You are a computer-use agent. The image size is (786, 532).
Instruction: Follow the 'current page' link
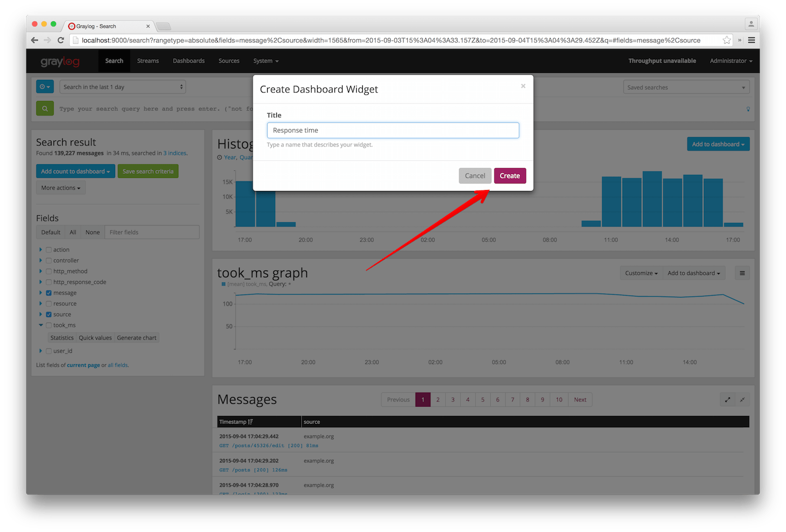83,365
